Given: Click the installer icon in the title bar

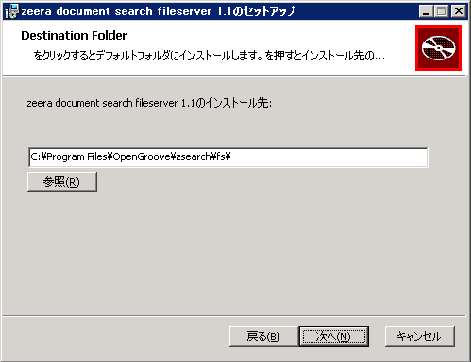Looking at the screenshot, I should point(12,12).
